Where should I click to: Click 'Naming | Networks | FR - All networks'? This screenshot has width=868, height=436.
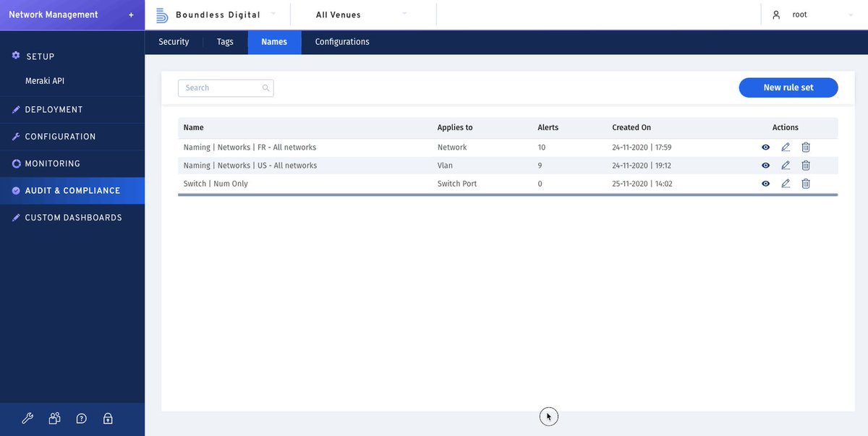coord(250,148)
